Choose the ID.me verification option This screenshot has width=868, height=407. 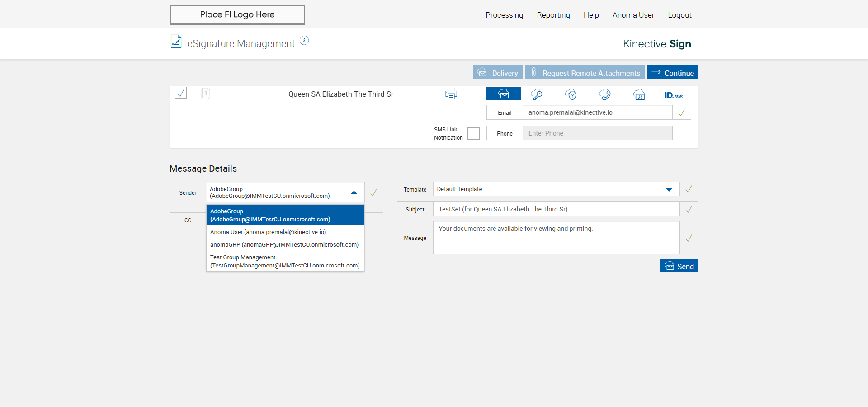pos(673,95)
